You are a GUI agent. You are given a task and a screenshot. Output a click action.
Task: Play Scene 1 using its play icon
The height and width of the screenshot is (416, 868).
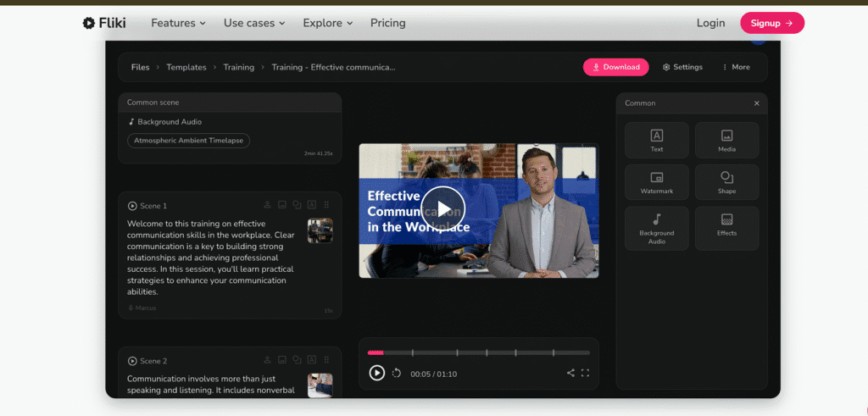pos(132,206)
